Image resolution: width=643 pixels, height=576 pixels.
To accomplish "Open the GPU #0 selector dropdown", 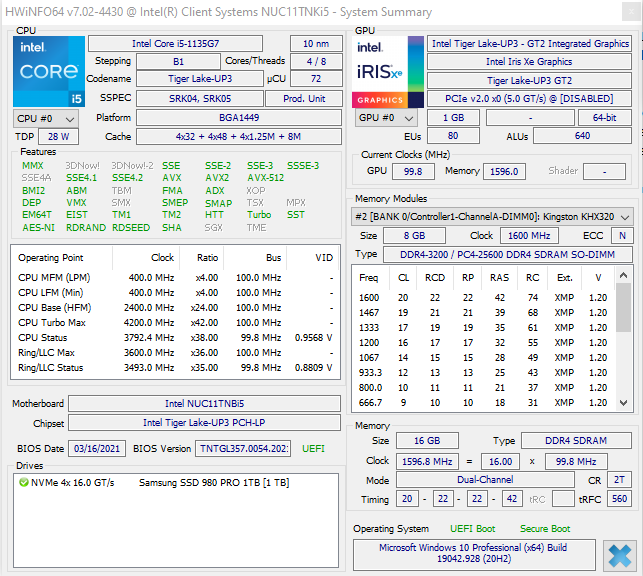I will coord(386,118).
